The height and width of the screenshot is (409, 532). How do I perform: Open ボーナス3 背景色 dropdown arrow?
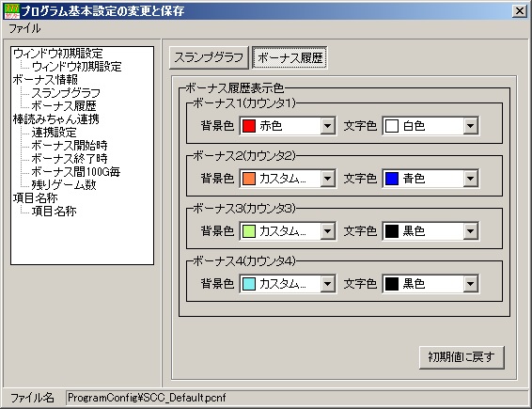327,231
